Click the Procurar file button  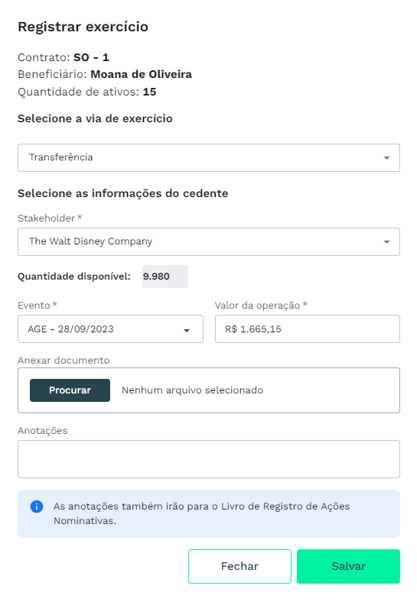click(x=70, y=390)
